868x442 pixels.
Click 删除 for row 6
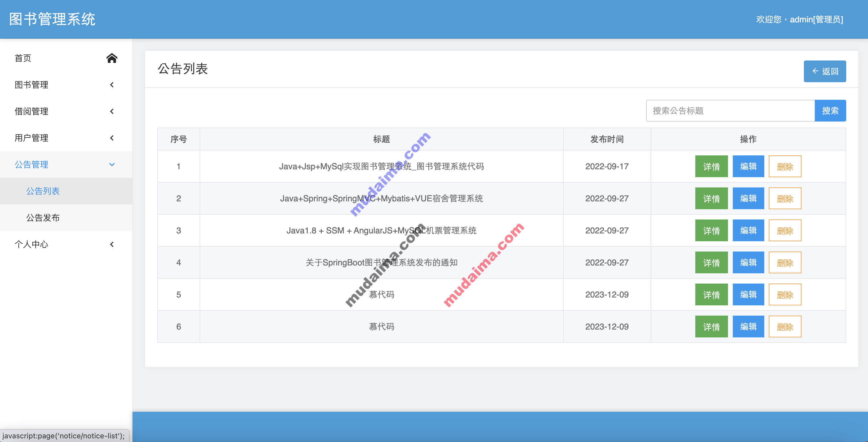click(785, 327)
